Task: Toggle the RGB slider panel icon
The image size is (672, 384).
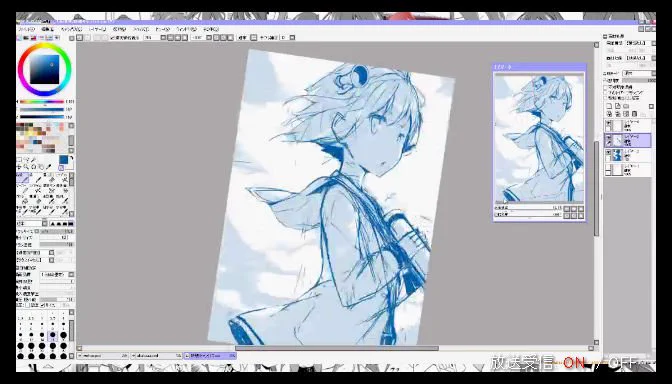Action: tap(26, 38)
